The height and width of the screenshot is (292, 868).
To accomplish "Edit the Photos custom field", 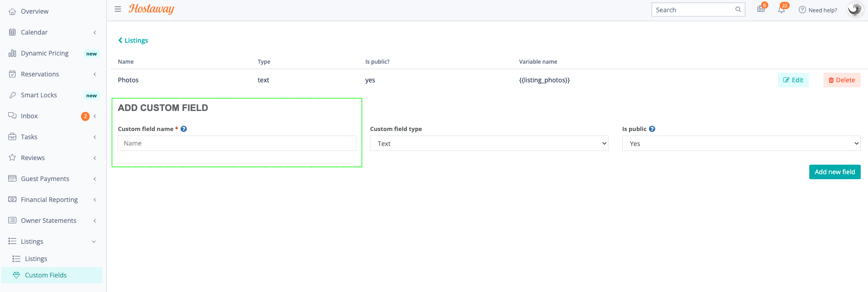I will pyautogui.click(x=793, y=80).
